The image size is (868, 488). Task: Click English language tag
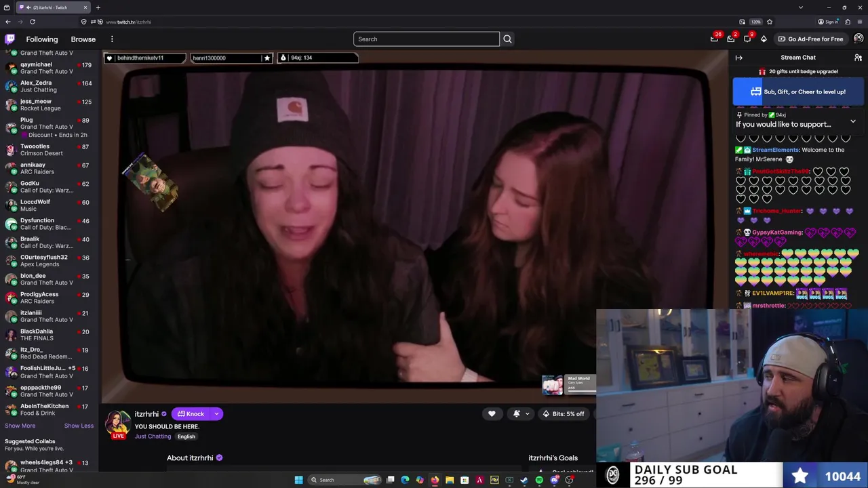[186, 436]
